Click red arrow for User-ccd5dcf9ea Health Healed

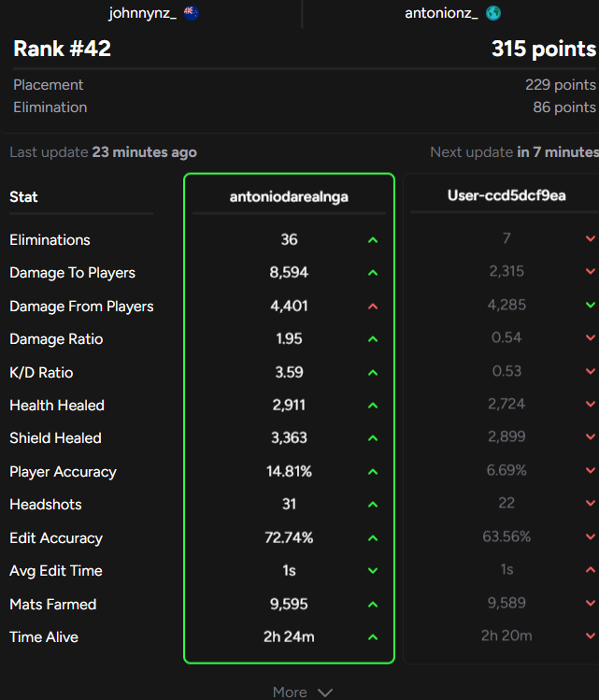coord(591,404)
